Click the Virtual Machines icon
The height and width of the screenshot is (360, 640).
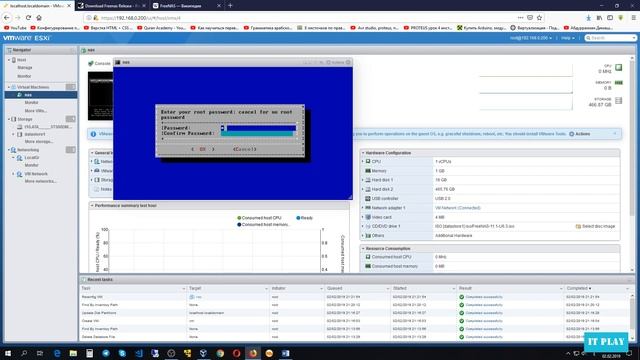[13, 87]
